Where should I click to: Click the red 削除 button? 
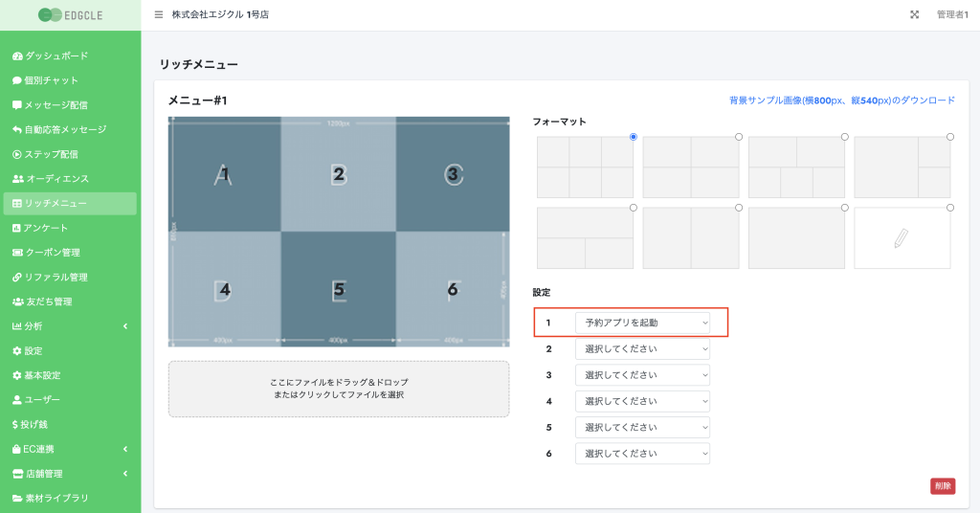tap(942, 486)
